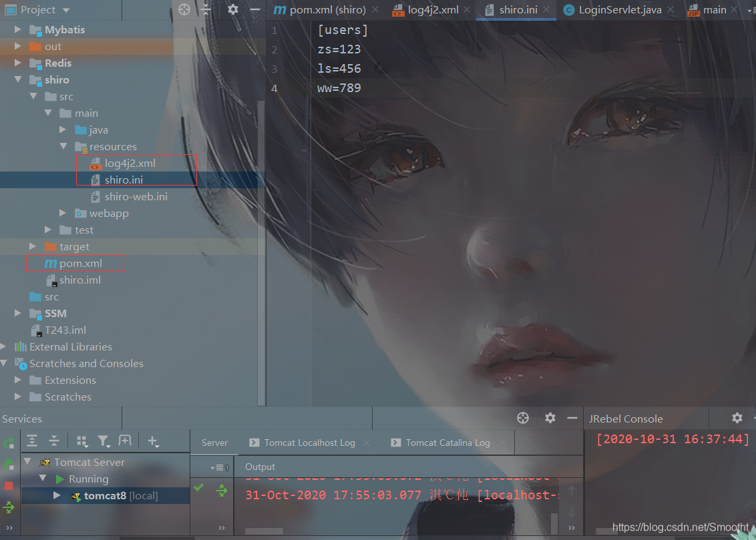
Task: Collapse the resources folder
Action: [63, 146]
